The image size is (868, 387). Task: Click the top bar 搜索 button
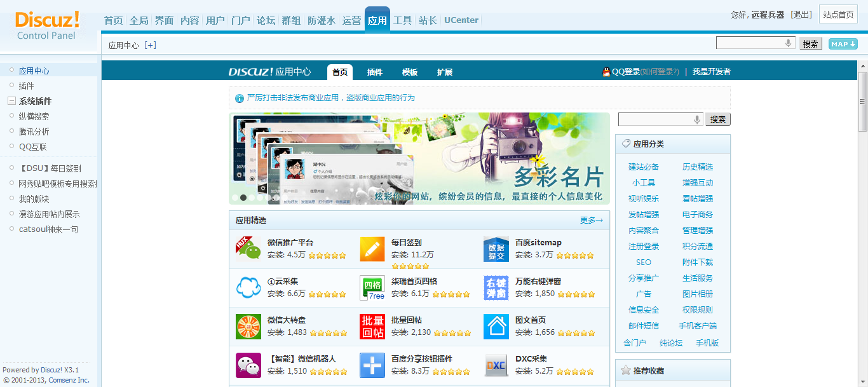[x=811, y=43]
